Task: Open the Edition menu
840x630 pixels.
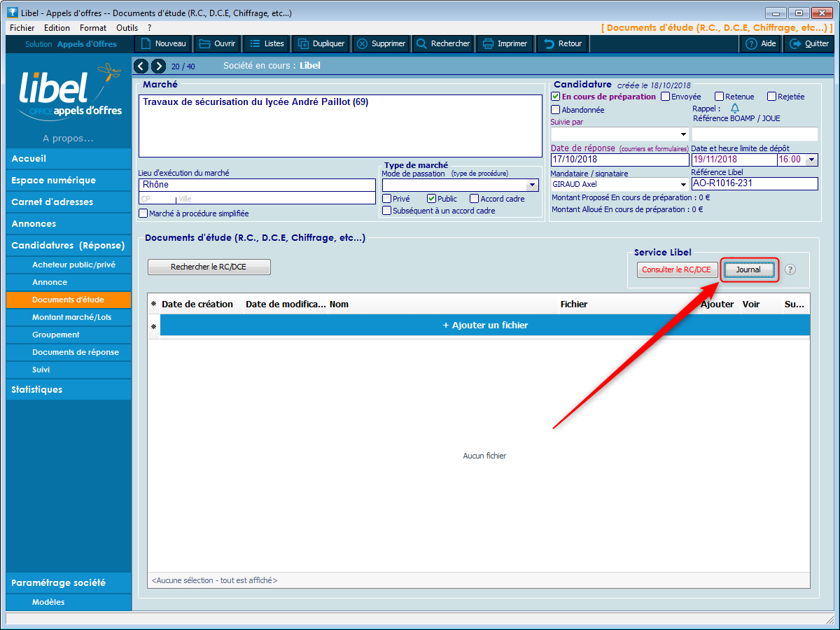Action: [57, 28]
